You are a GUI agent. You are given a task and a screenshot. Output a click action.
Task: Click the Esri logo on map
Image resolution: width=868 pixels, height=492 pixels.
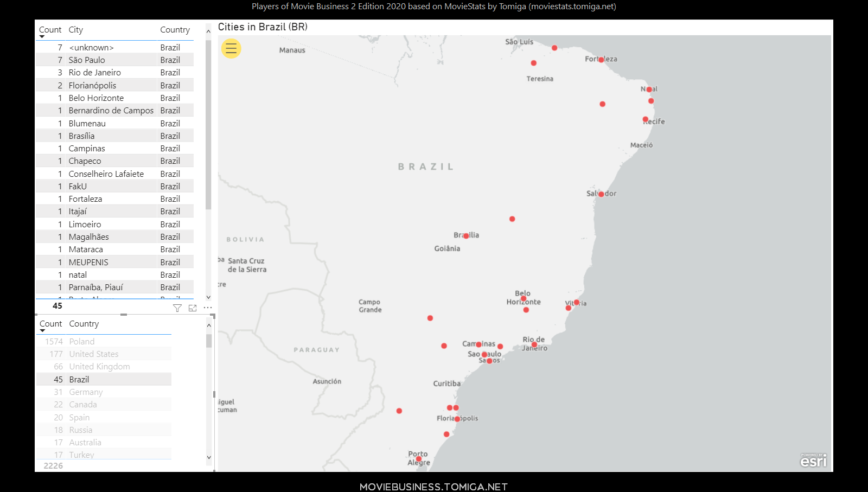click(x=813, y=461)
